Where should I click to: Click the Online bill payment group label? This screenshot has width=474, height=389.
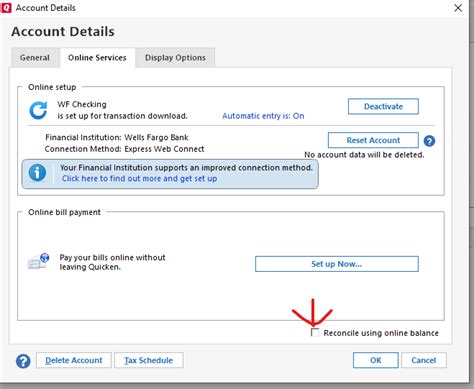(64, 212)
